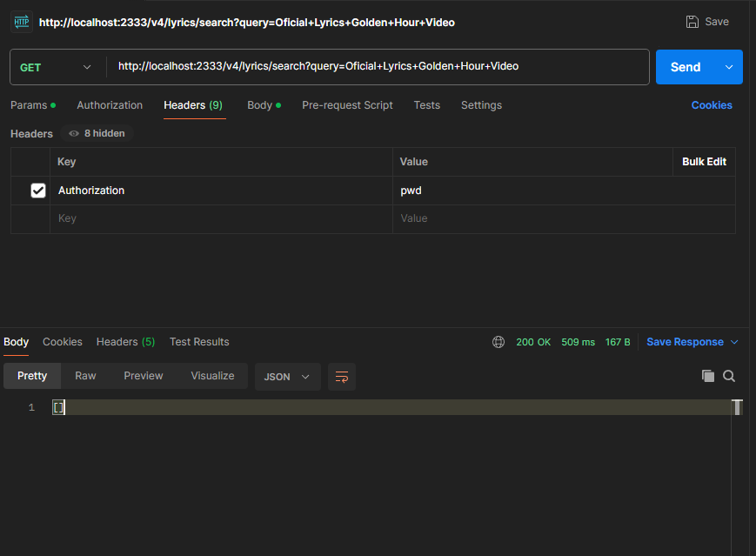The width and height of the screenshot is (756, 556).
Task: Select the Headers (9) tab
Action: pyautogui.click(x=193, y=105)
